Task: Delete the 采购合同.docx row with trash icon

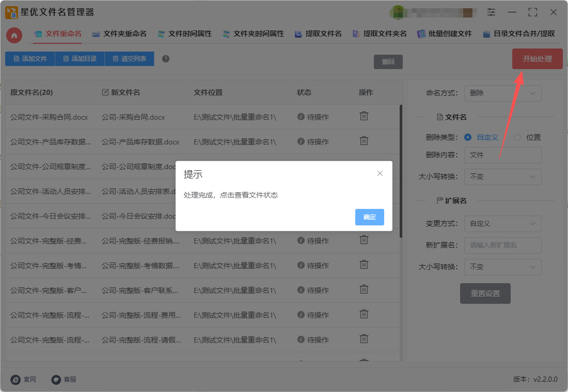Action: click(364, 116)
